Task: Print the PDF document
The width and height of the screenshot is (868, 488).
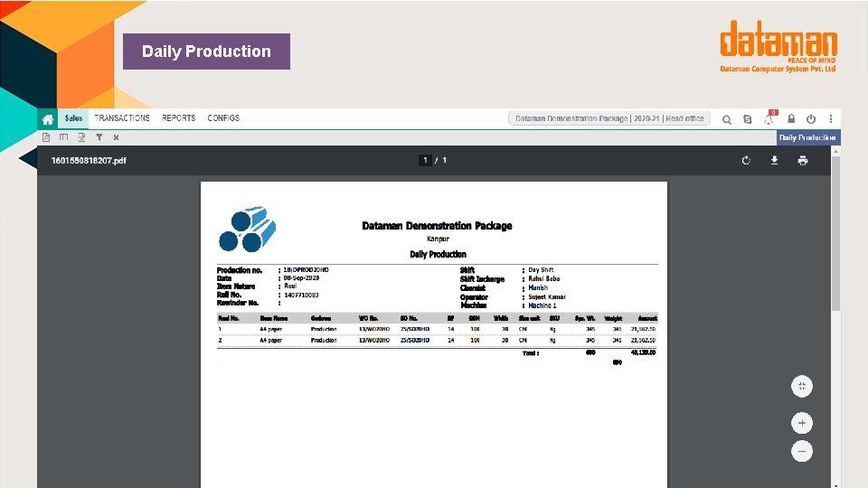Action: [x=803, y=161]
